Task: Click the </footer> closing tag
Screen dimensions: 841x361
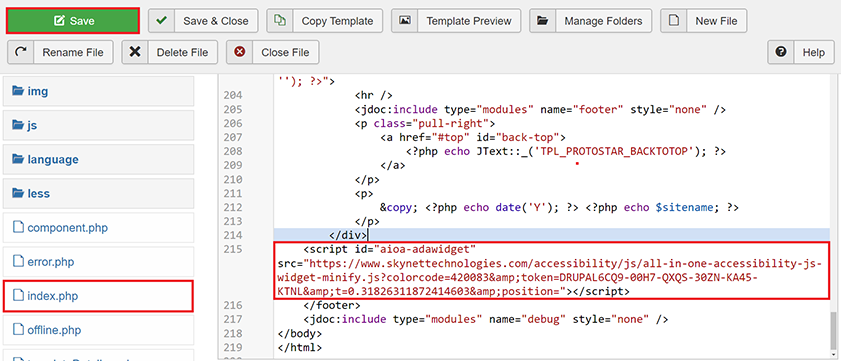Action: click(331, 306)
